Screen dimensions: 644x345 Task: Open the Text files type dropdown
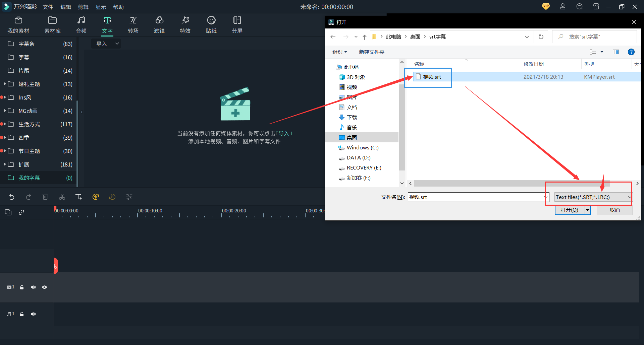pyautogui.click(x=593, y=197)
